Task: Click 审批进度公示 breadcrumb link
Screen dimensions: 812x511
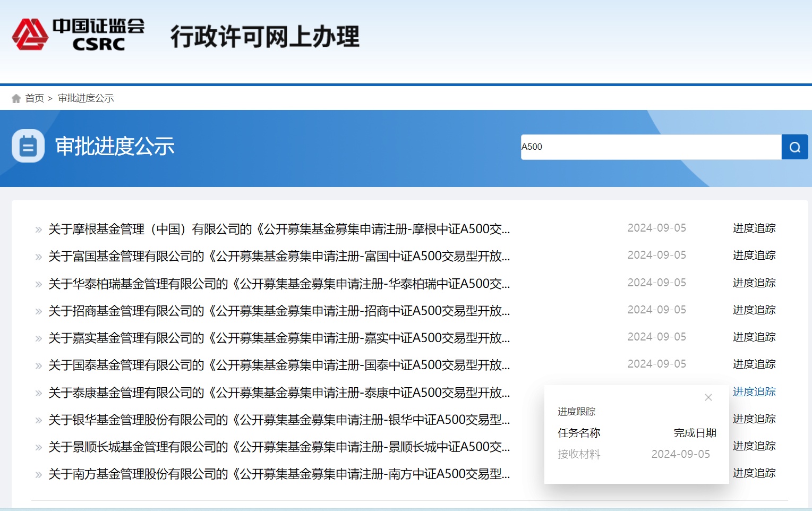Action: tap(86, 98)
